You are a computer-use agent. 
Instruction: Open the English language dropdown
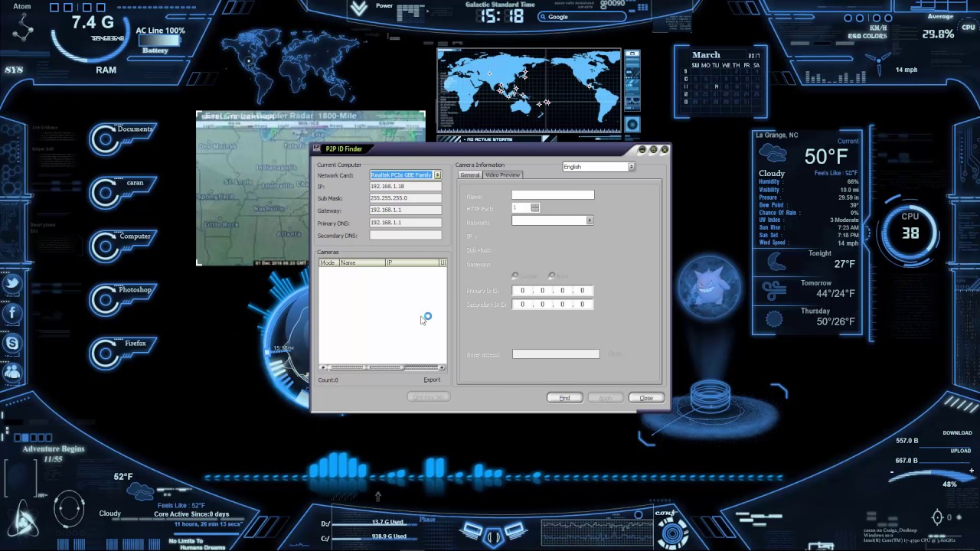[x=631, y=167]
